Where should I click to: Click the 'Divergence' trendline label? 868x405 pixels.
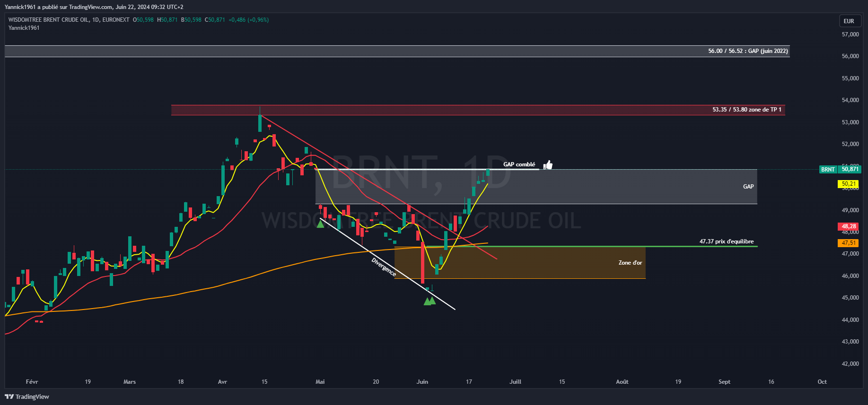[x=384, y=267]
